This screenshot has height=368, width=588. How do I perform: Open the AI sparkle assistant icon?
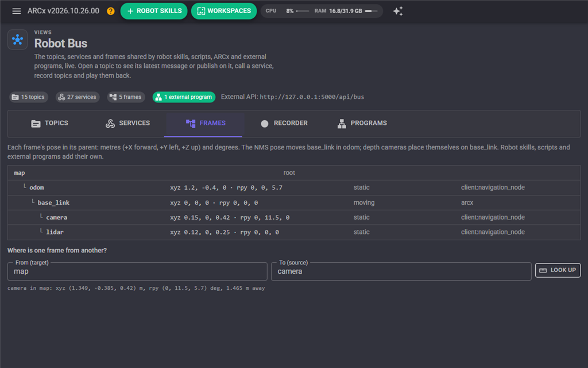[398, 11]
